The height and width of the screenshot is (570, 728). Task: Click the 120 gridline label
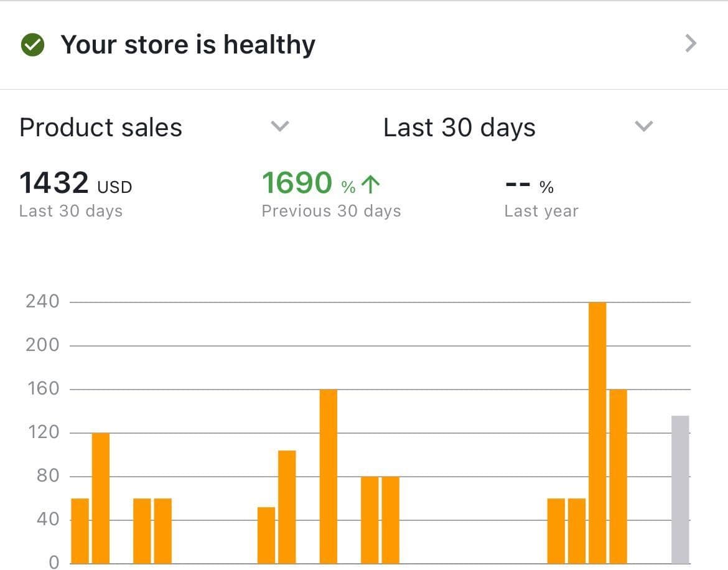pos(42,432)
